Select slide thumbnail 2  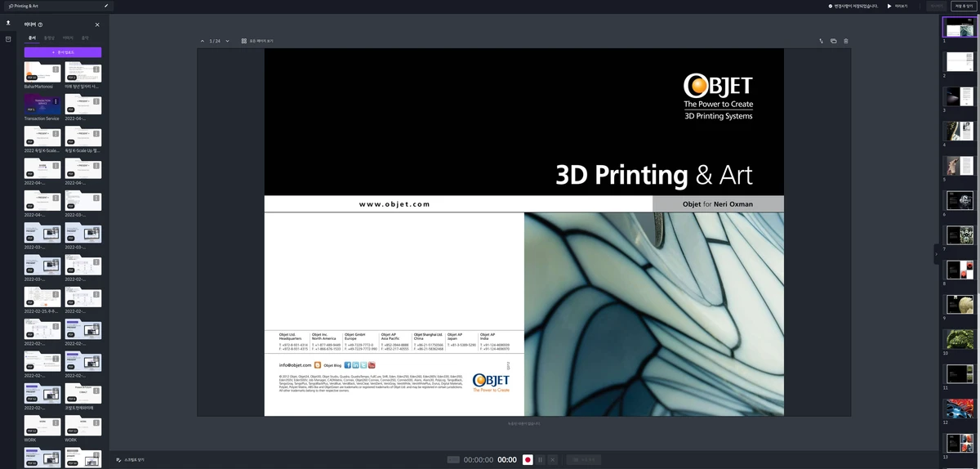click(960, 62)
